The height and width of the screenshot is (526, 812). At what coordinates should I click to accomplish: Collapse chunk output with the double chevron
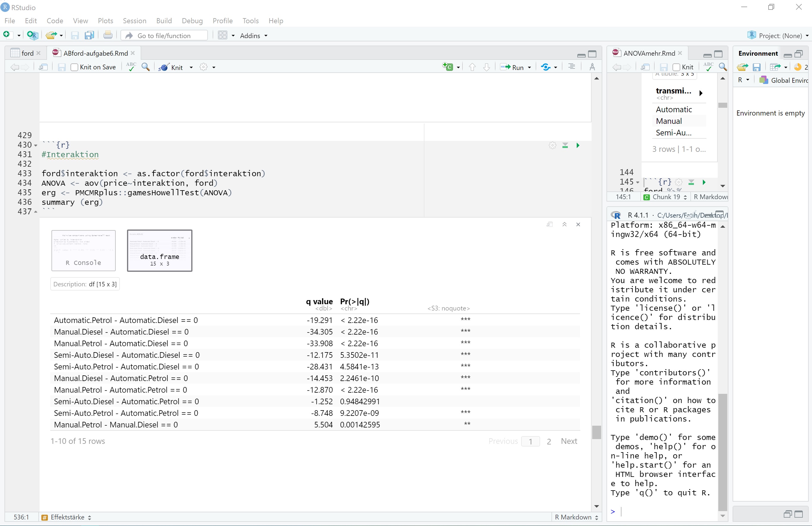coord(564,224)
